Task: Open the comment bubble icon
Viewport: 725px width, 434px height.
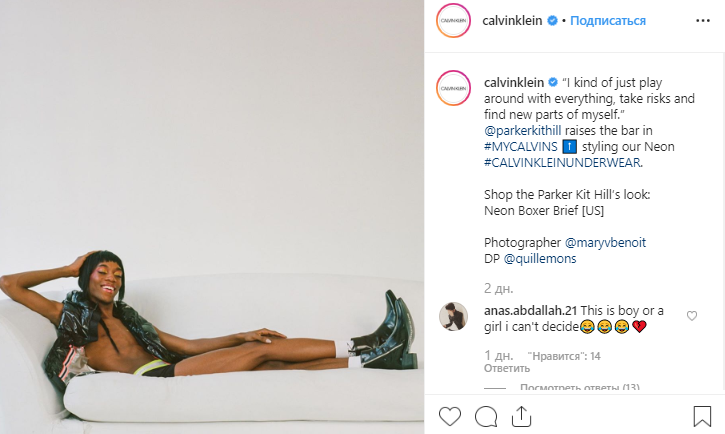Action: [x=486, y=416]
